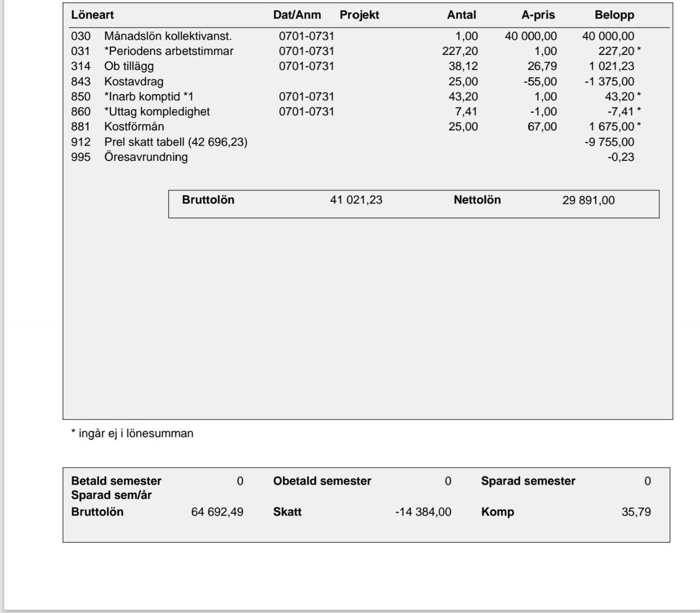Select the Ob tillägg row label
The width and height of the screenshot is (700, 613).
pyautogui.click(x=129, y=66)
